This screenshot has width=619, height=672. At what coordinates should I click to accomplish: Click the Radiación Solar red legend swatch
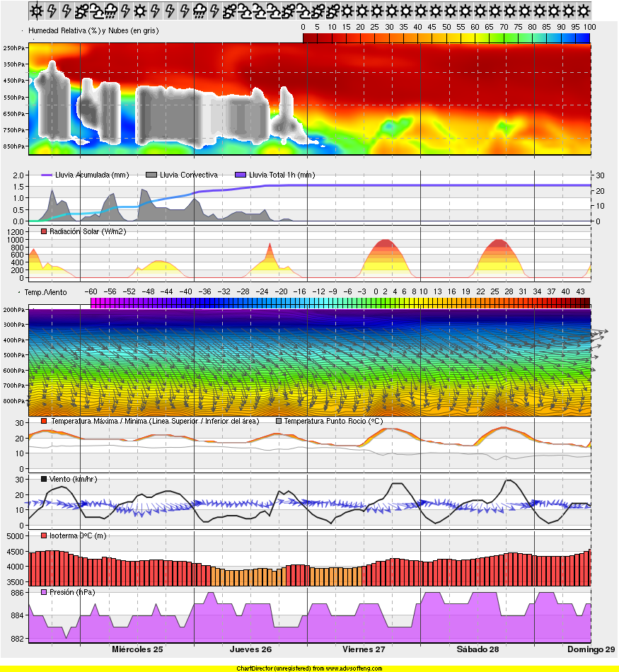[44, 231]
